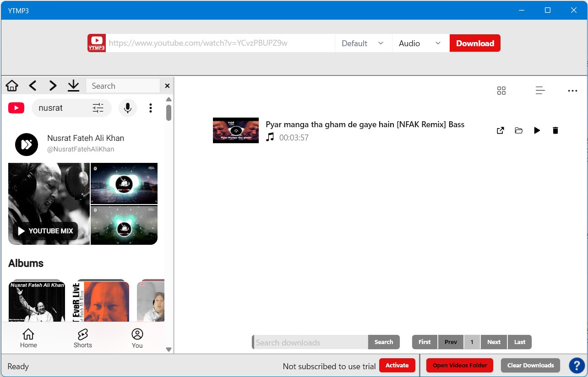Play the Pyar manga tha download
The image size is (588, 377).
point(537,130)
